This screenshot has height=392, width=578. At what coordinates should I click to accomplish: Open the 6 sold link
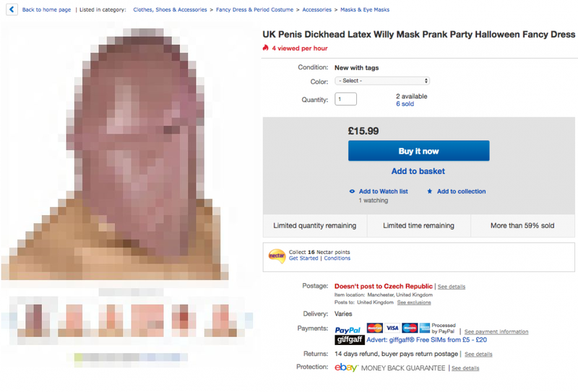pos(405,104)
